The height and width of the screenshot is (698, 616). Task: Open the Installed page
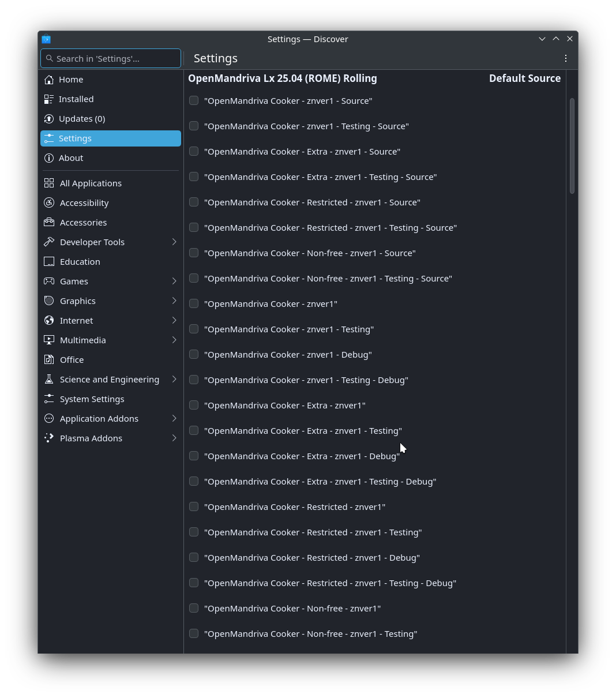click(x=111, y=99)
